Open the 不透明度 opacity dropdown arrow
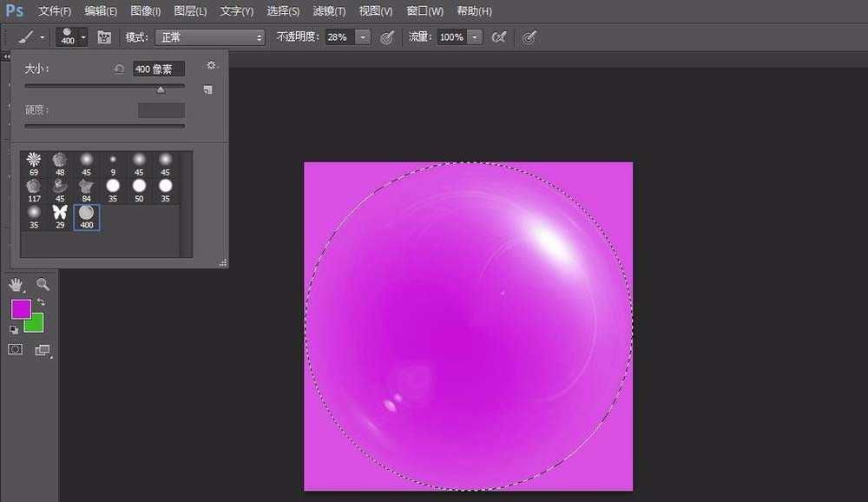 coord(362,37)
